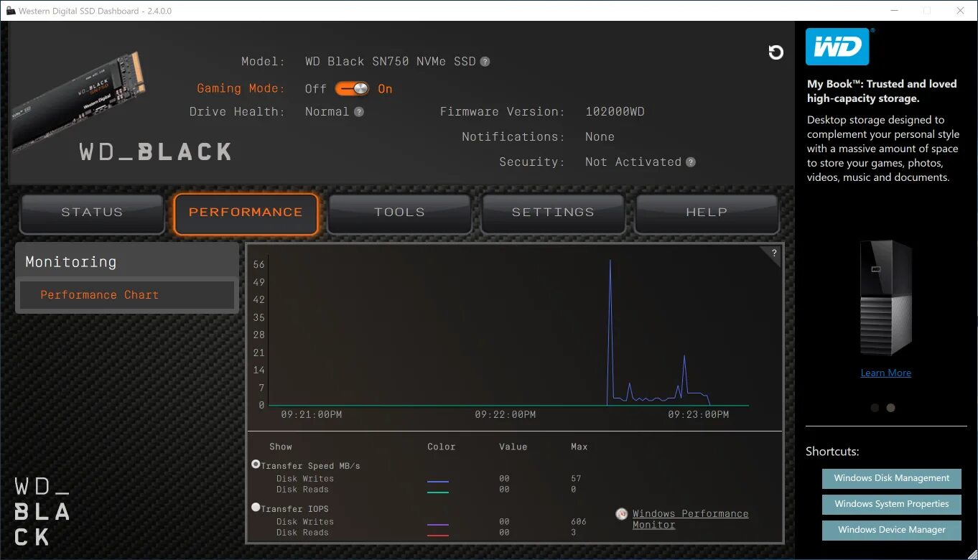
Task: Click the SSD Dashboard title bar app icon
Action: coord(10,11)
